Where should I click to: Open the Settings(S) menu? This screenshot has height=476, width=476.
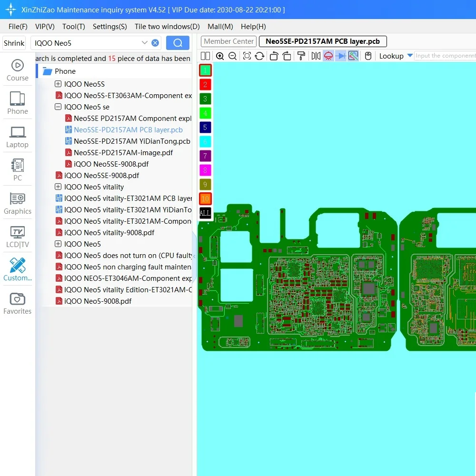pyautogui.click(x=109, y=27)
